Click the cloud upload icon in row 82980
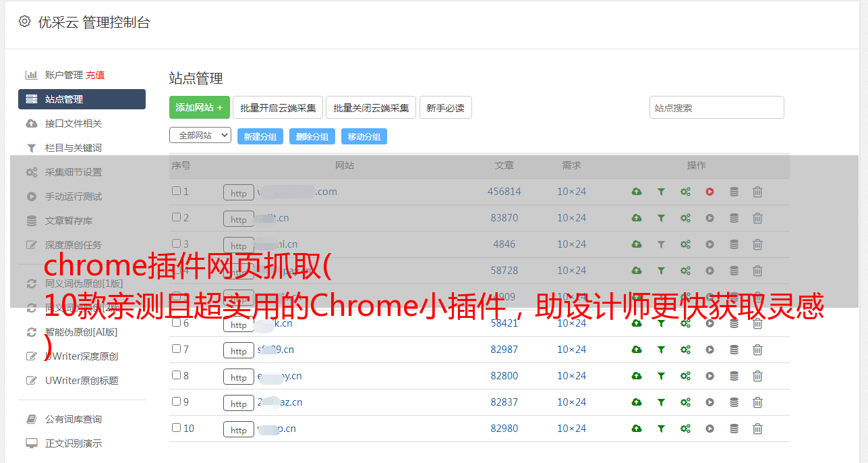The height and width of the screenshot is (463, 868). [x=637, y=429]
